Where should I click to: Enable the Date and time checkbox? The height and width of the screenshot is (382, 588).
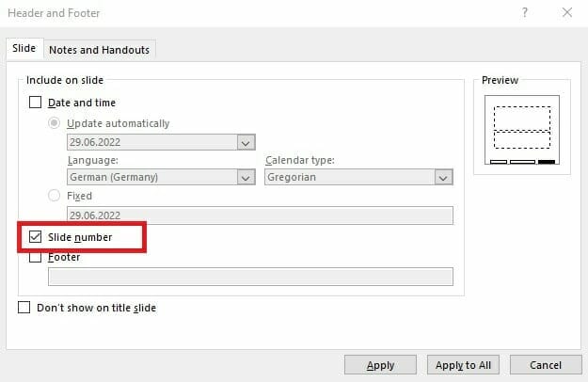pos(36,103)
